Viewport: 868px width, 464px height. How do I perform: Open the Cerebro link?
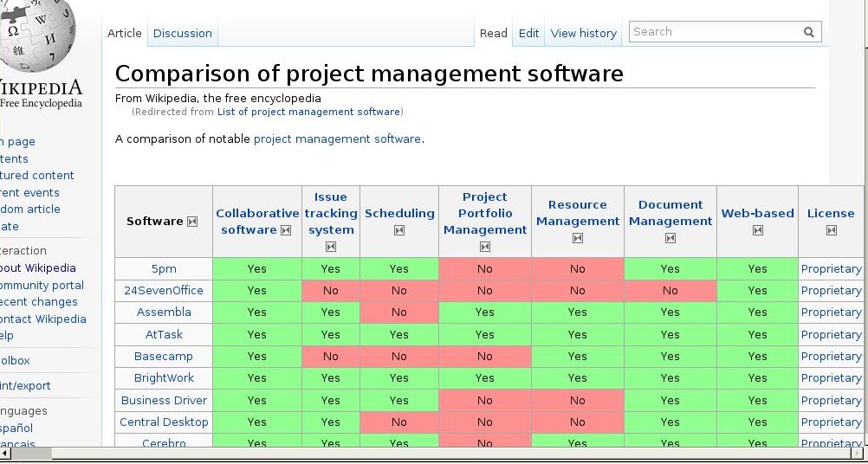point(164,443)
